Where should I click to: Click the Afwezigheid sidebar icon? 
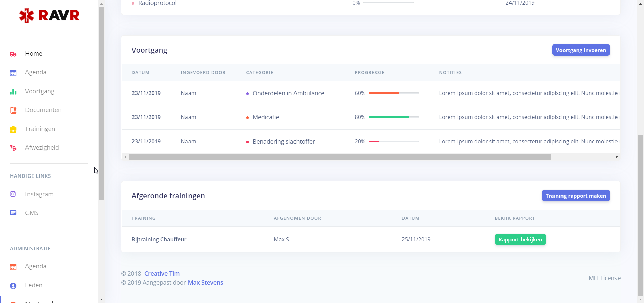pos(13,148)
